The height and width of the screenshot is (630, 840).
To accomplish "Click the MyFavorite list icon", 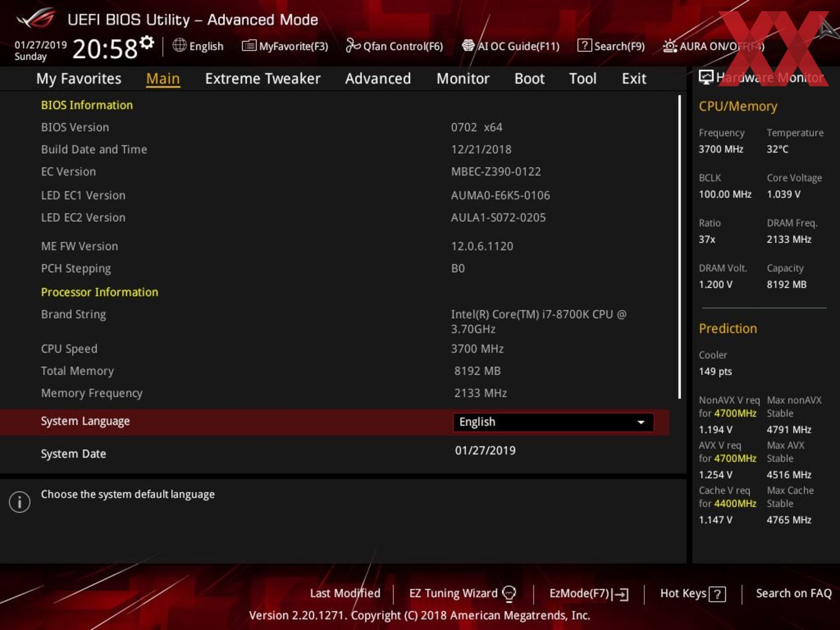I will [249, 46].
